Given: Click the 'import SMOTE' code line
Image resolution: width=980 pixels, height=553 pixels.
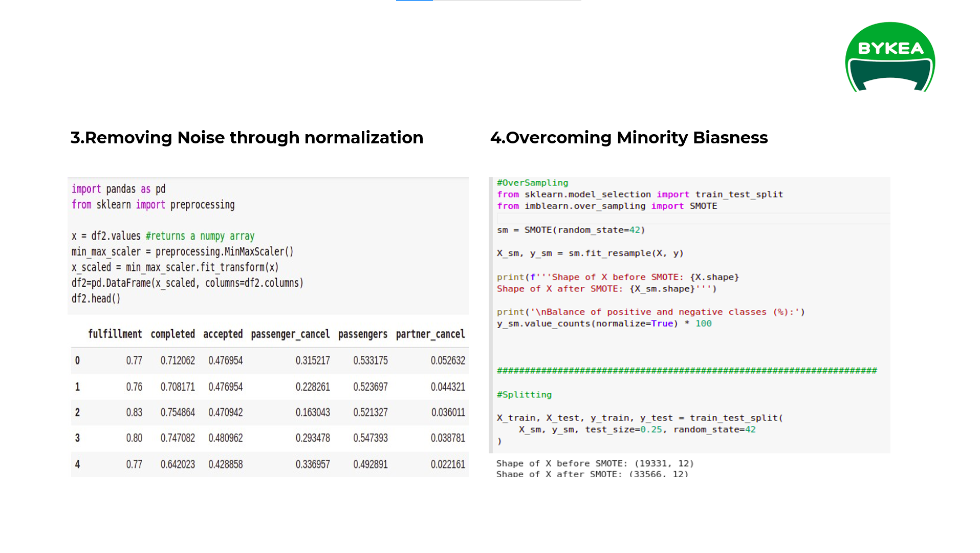Looking at the screenshot, I should pyautogui.click(x=607, y=206).
